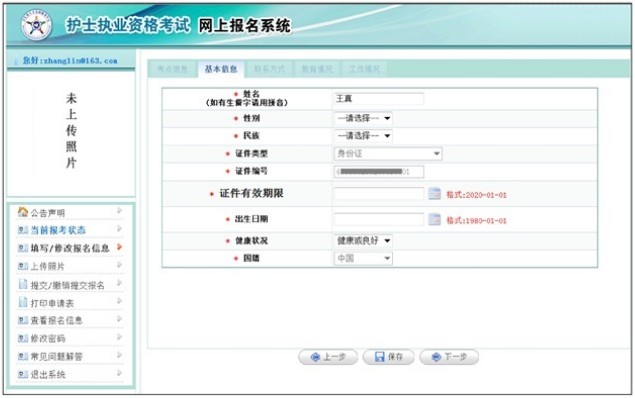Open 当前报考状态 in sidebar
This screenshot has height=398, width=635.
coord(58,230)
